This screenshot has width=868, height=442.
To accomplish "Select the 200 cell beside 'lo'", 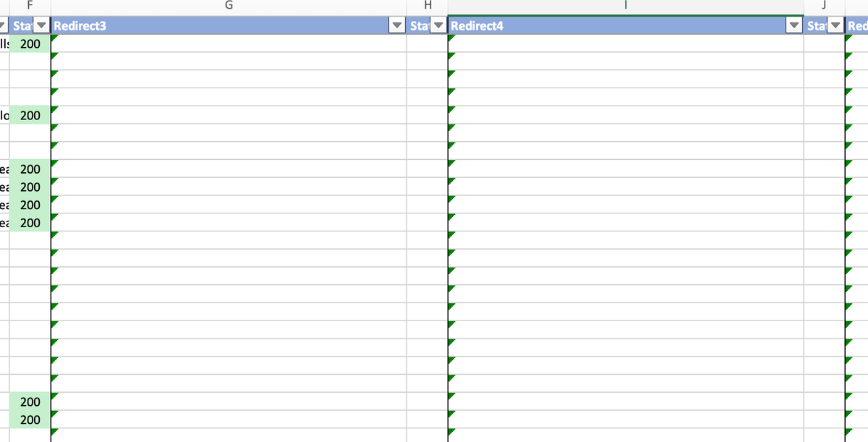I will (x=30, y=115).
